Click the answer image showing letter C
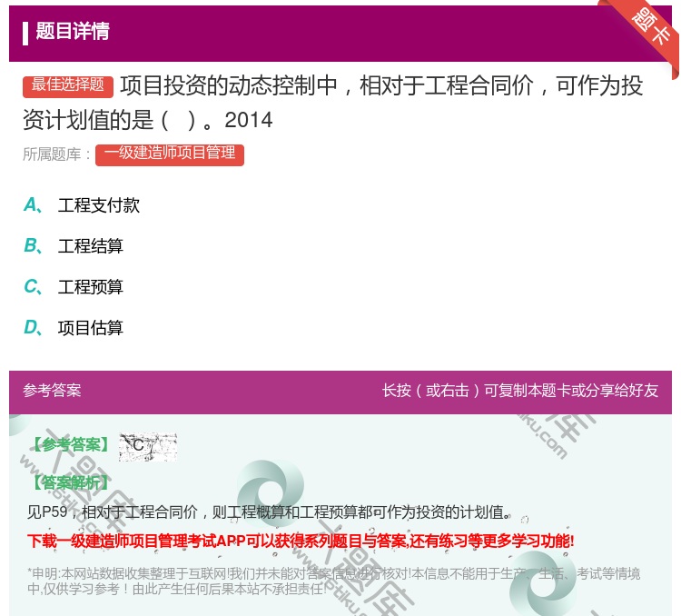681x616 pixels. (x=148, y=446)
